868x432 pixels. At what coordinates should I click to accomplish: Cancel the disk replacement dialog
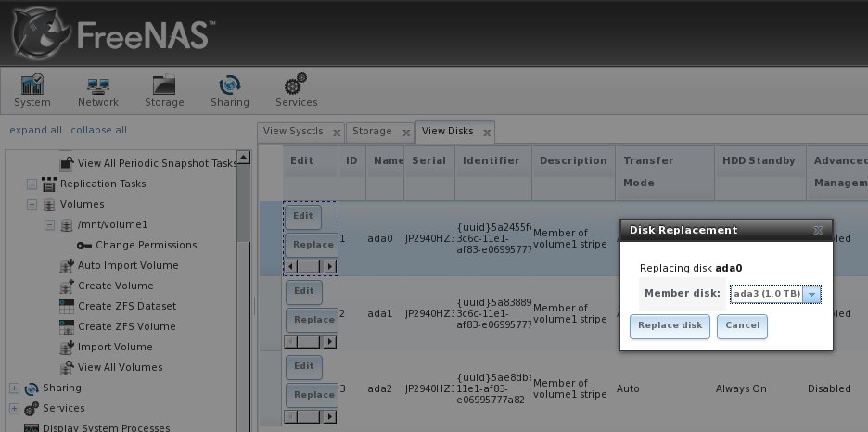(742, 326)
